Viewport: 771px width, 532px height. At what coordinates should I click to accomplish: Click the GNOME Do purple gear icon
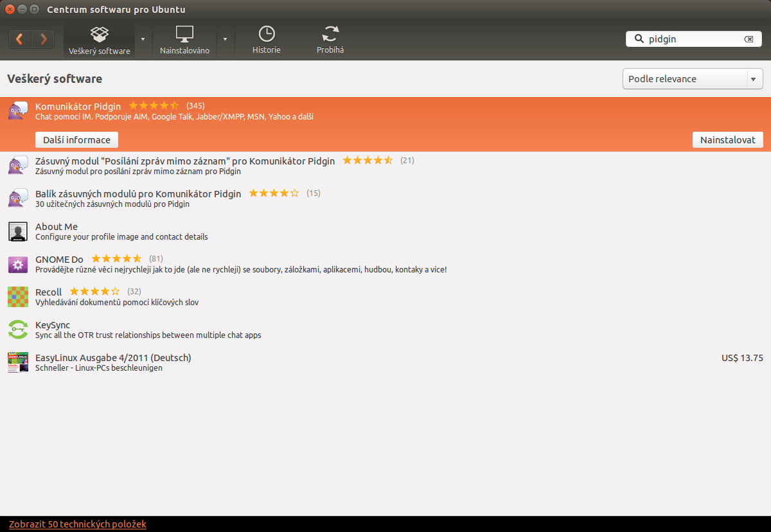click(17, 264)
